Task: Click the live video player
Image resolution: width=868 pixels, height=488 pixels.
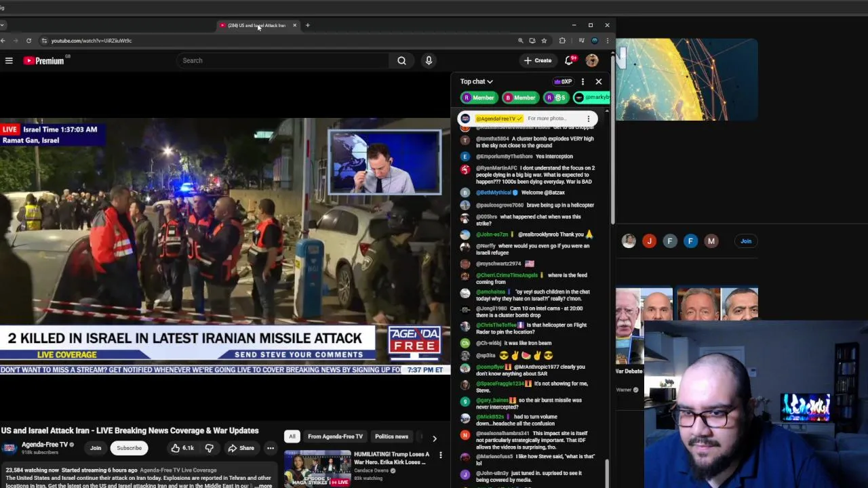Action: [x=225, y=246]
